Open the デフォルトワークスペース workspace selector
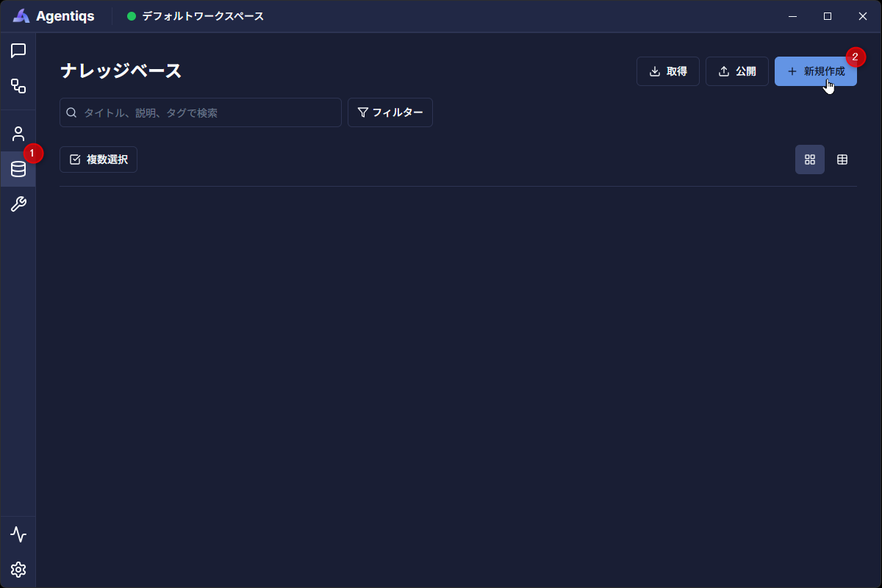The image size is (882, 588). coord(196,16)
